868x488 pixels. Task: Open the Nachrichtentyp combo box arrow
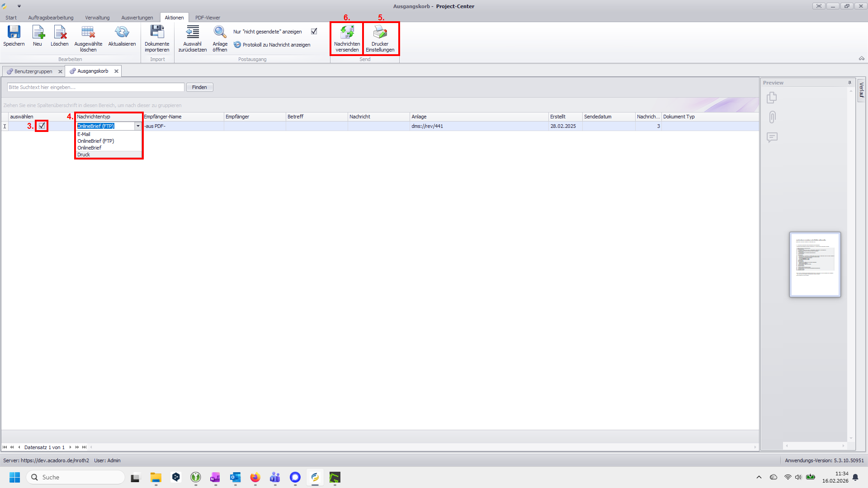pyautogui.click(x=138, y=126)
